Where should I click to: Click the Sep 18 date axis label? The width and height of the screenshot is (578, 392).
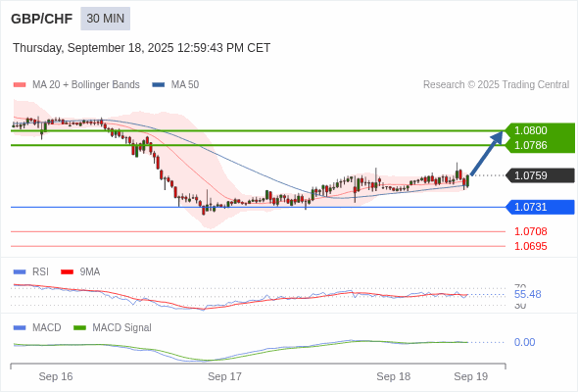(x=393, y=376)
